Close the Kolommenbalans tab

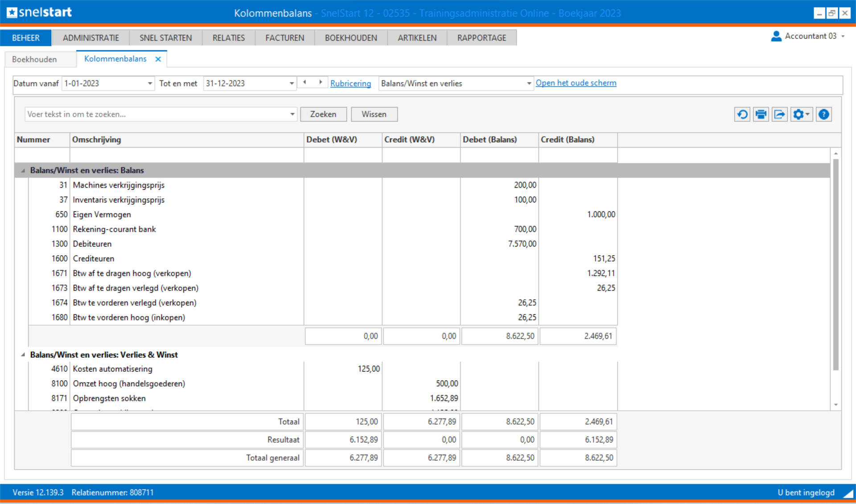click(158, 59)
